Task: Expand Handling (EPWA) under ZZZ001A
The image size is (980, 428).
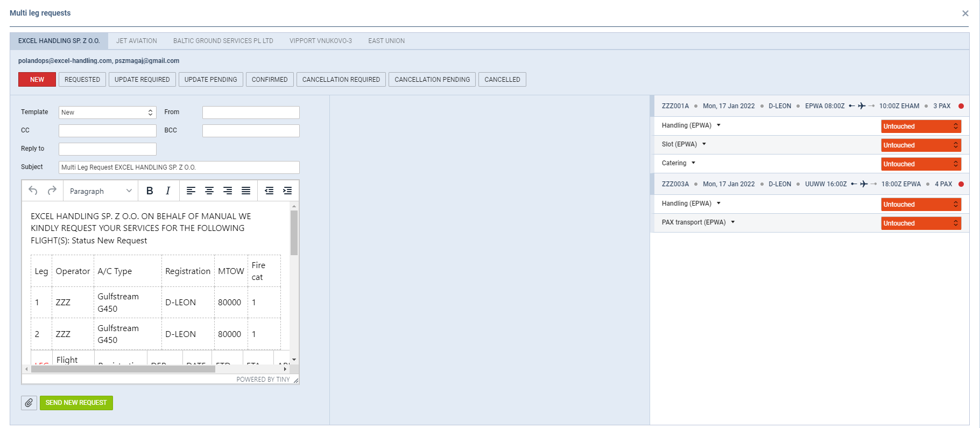Action: coord(718,125)
